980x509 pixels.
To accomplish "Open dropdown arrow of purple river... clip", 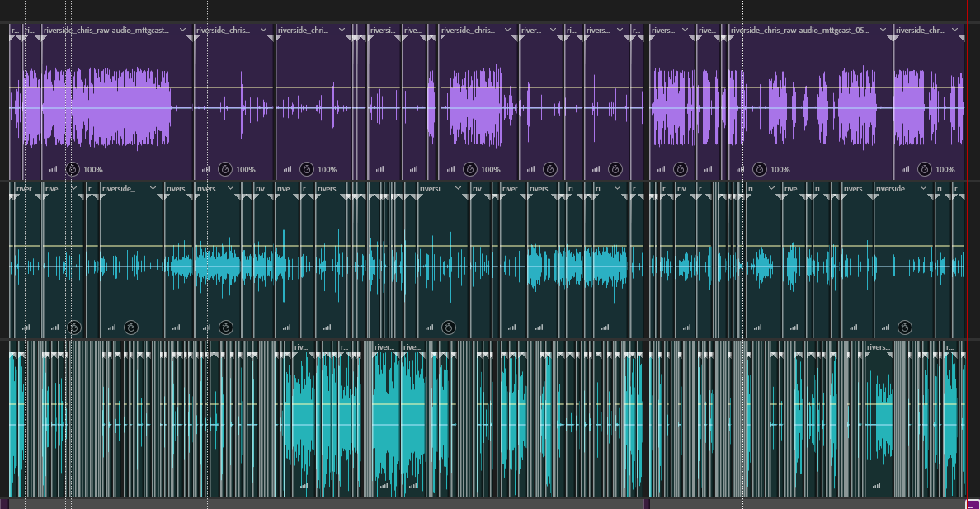I will [553, 30].
